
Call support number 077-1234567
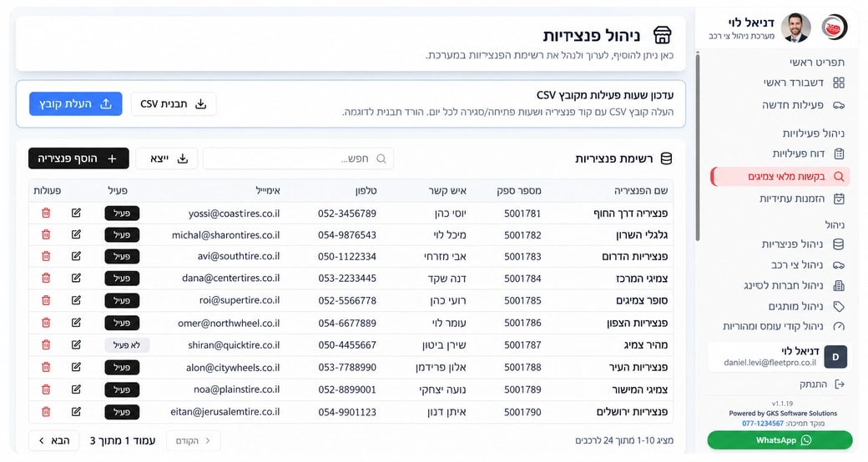pyautogui.click(x=763, y=424)
